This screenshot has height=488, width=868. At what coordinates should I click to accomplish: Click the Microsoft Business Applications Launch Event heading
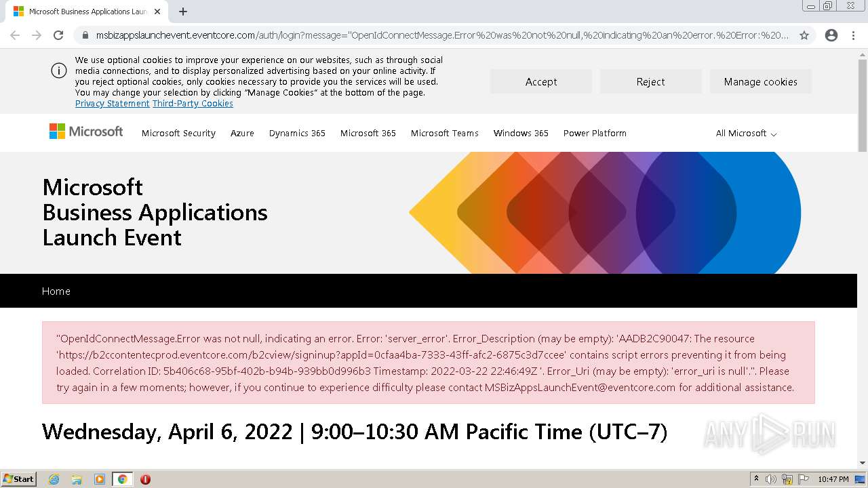pyautogui.click(x=155, y=212)
